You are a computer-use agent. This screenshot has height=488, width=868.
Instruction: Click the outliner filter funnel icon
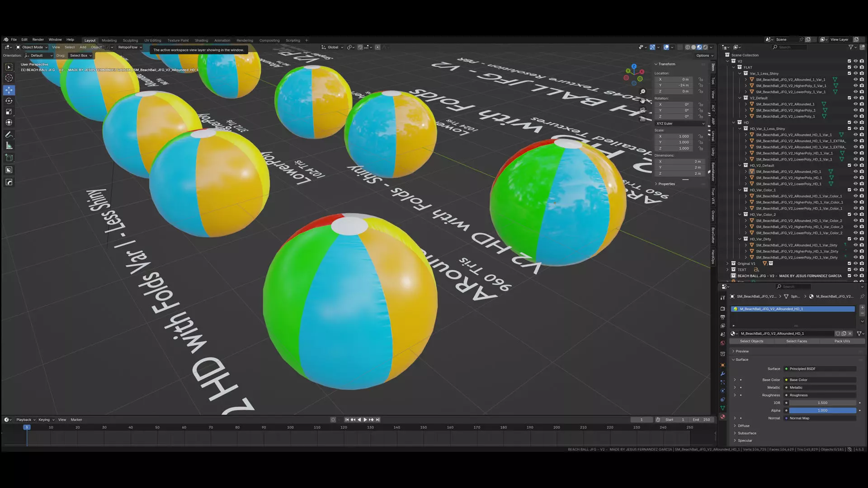[x=851, y=47]
